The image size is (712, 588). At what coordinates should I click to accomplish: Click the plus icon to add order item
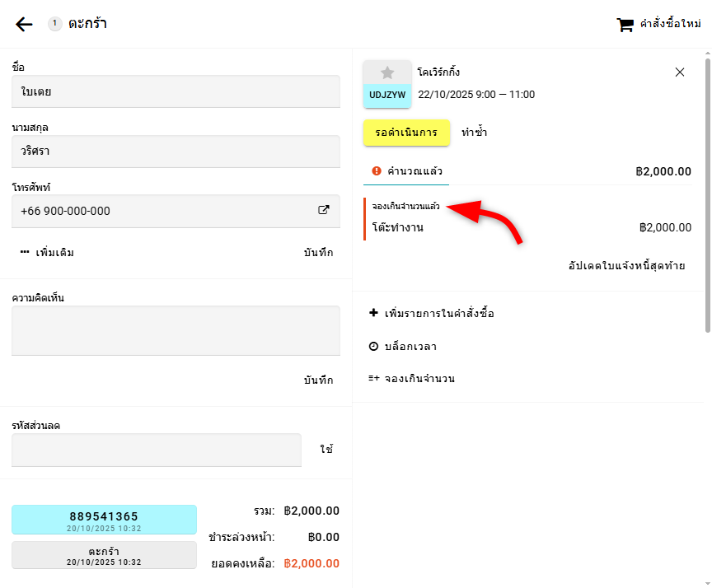(373, 313)
